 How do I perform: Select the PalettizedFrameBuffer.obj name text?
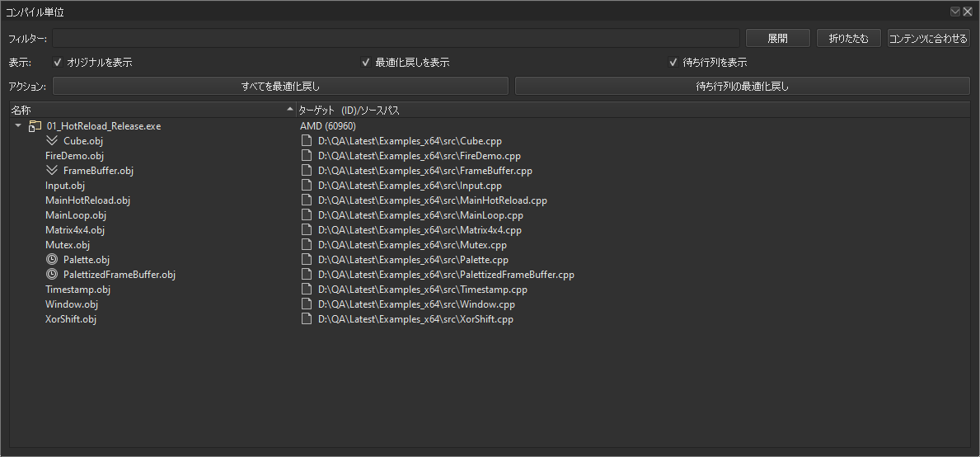(x=120, y=275)
